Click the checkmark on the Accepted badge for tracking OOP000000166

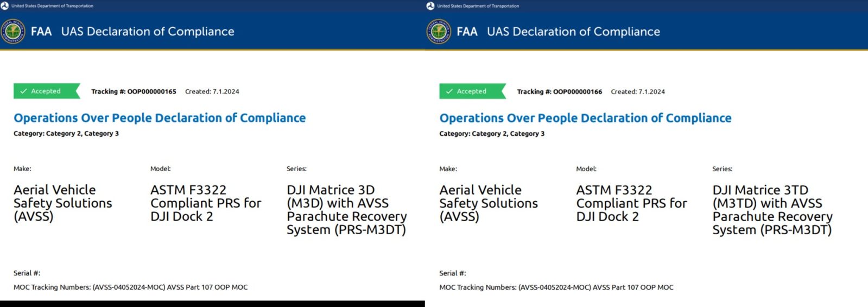449,91
